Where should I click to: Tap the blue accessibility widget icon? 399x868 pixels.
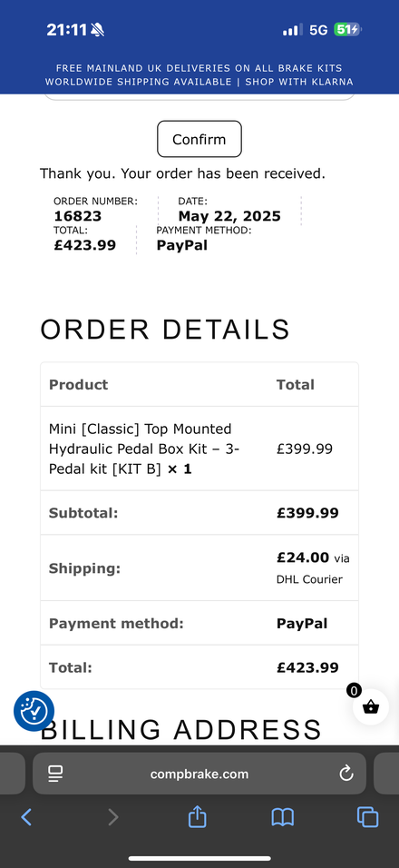pyautogui.click(x=34, y=711)
